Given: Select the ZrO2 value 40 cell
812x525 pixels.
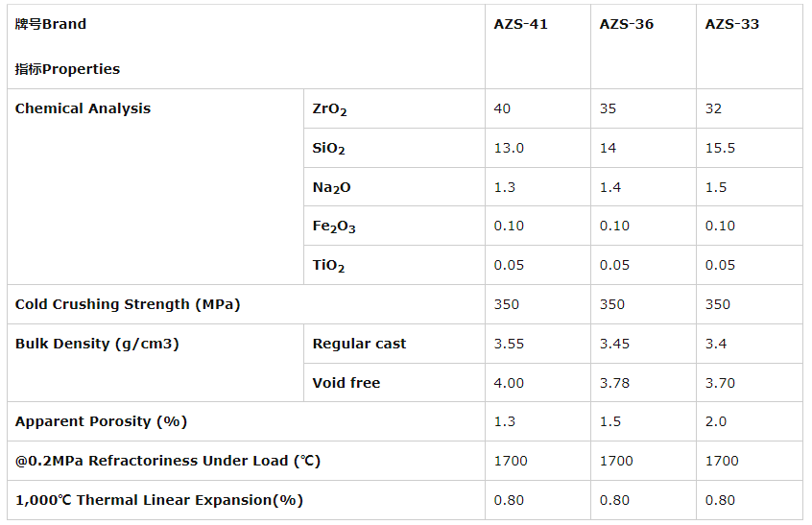Looking at the screenshot, I should pos(502,108).
